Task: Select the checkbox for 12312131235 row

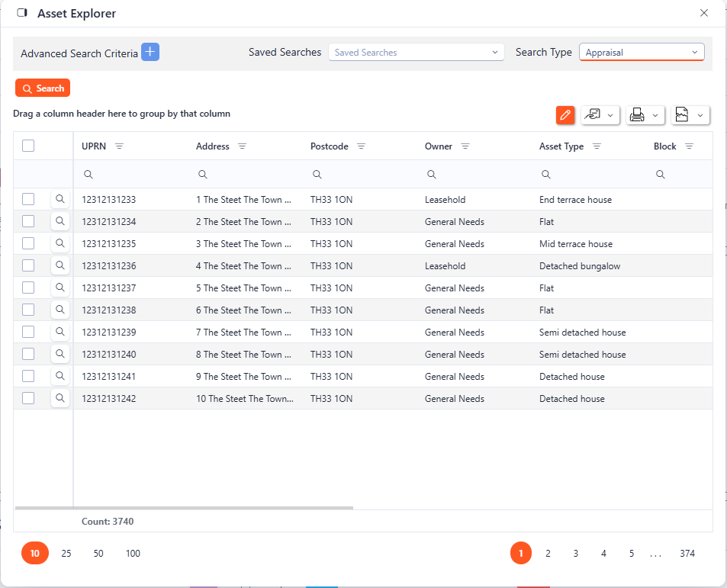Action: click(28, 243)
